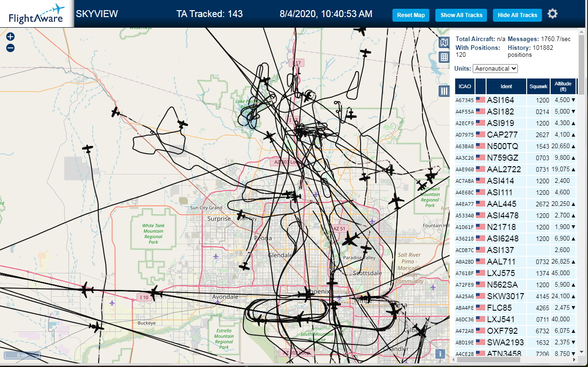Image resolution: width=588 pixels, height=367 pixels.
Task: Click the FlightAware logo
Action: coord(37,14)
